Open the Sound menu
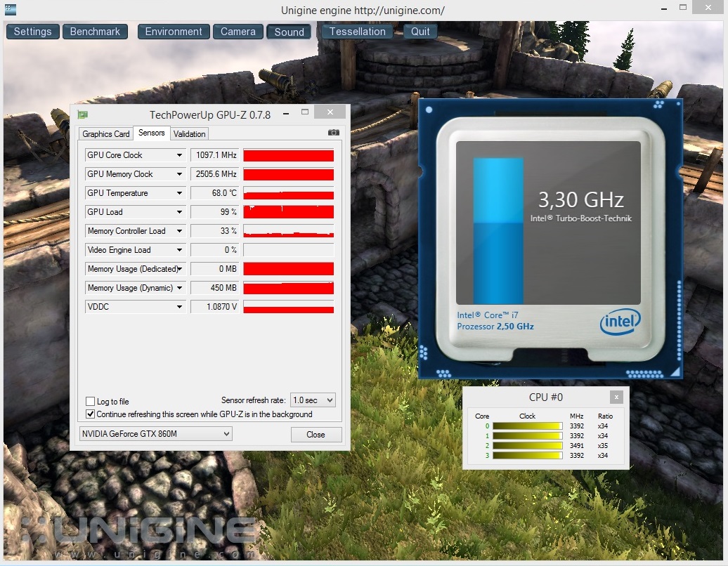The height and width of the screenshot is (566, 728). point(289,32)
